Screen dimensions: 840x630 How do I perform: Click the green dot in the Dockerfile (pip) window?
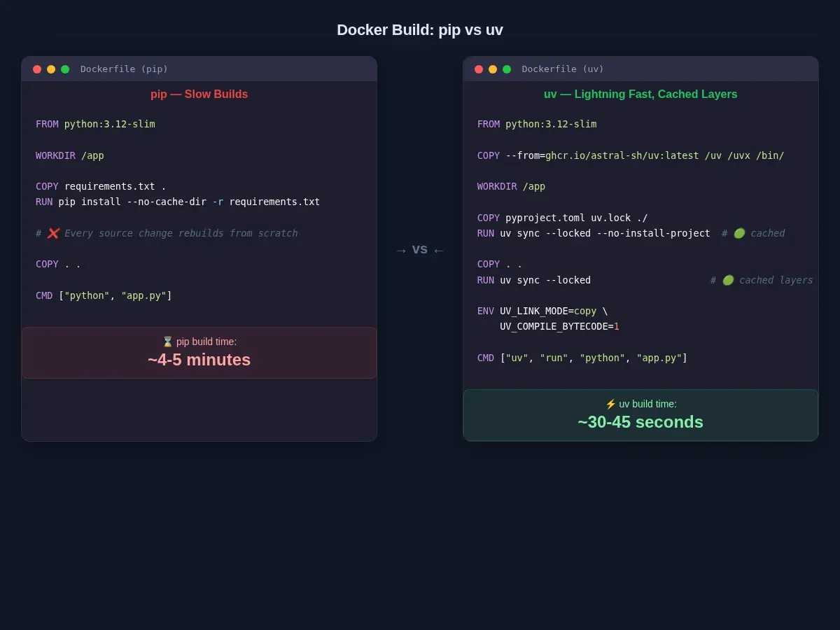pyautogui.click(x=65, y=69)
